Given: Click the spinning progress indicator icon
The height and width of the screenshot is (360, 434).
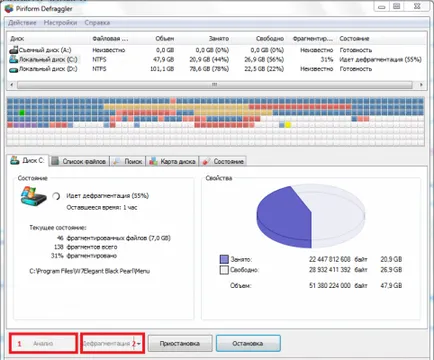Looking at the screenshot, I should click(56, 196).
